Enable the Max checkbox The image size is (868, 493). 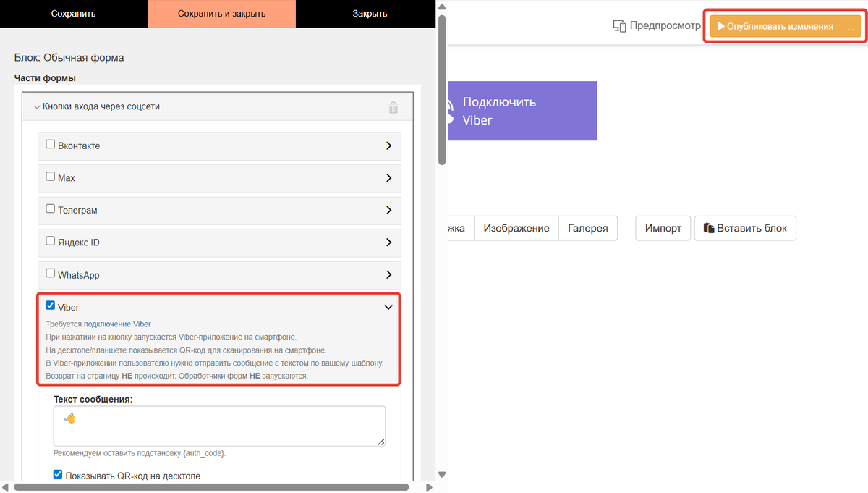pos(51,176)
